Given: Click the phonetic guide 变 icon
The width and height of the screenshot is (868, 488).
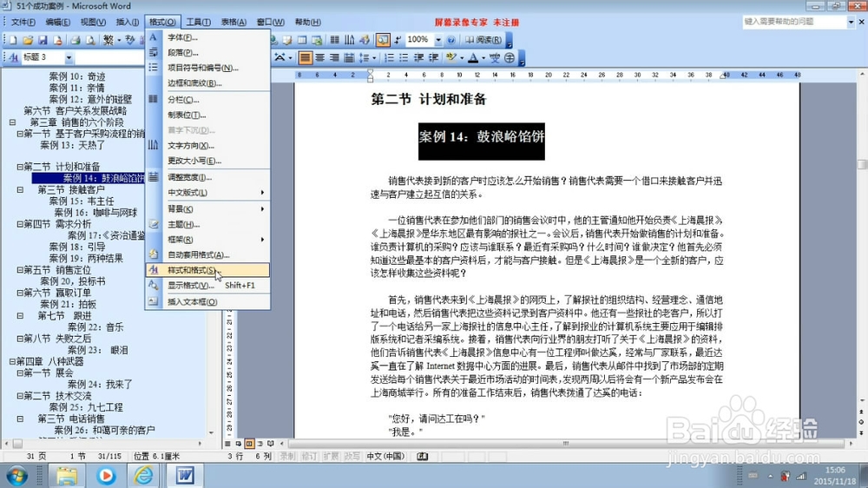Looking at the screenshot, I should coord(495,57).
